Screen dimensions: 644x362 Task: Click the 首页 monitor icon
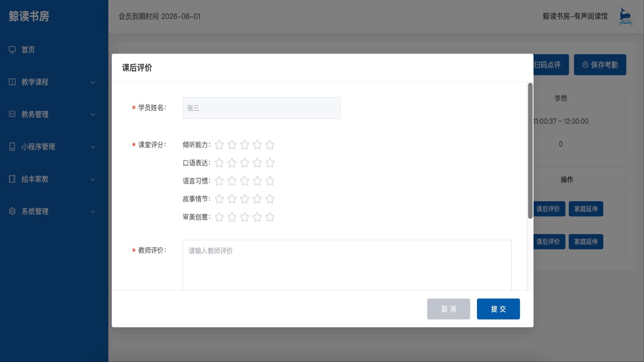[12, 50]
